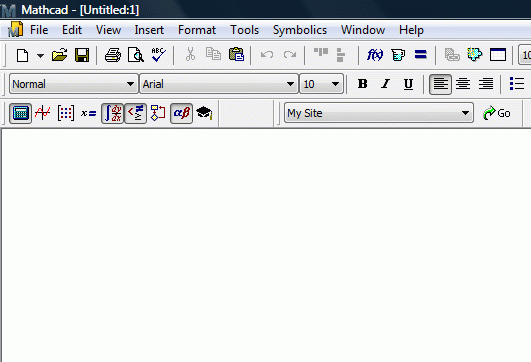Click the Mathcad document icon in menu bar

pyautogui.click(x=15, y=29)
